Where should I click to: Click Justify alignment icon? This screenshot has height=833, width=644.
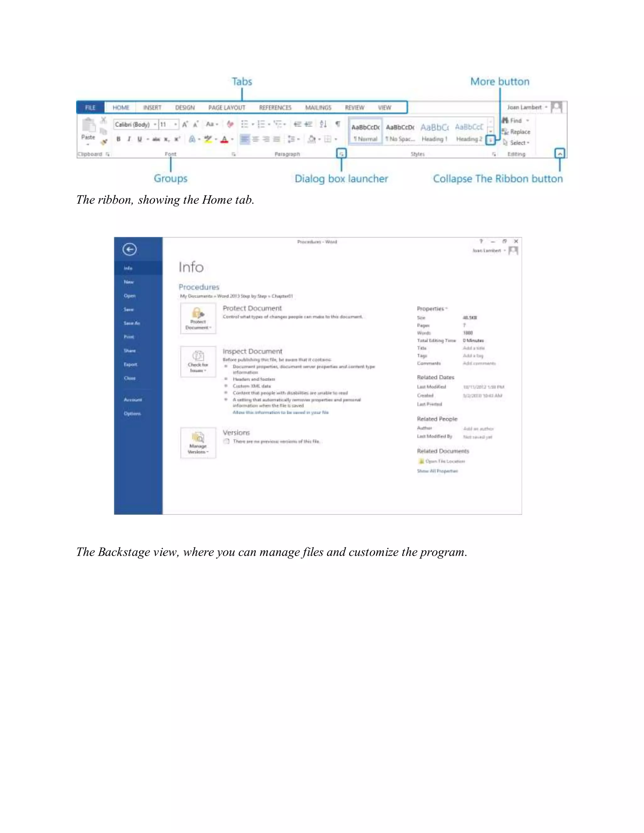click(x=277, y=139)
